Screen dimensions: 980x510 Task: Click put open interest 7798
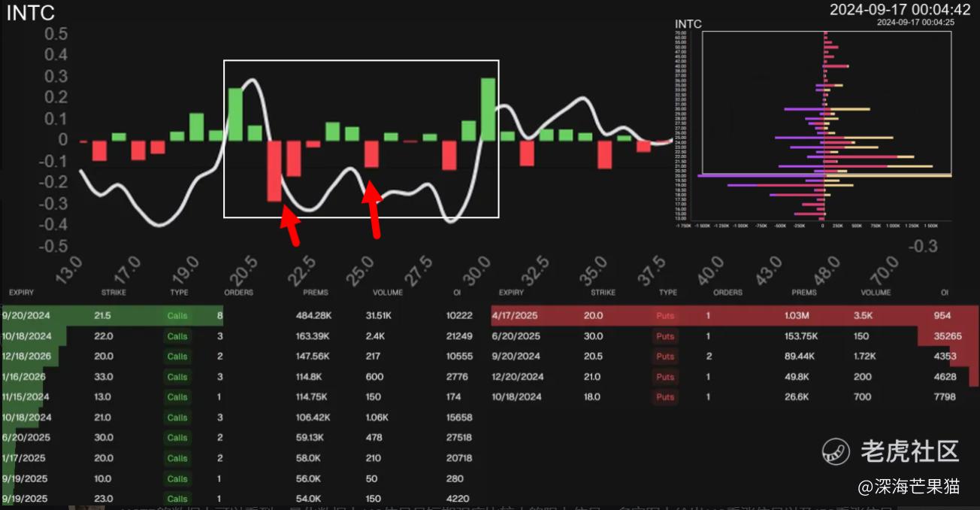[945, 397]
